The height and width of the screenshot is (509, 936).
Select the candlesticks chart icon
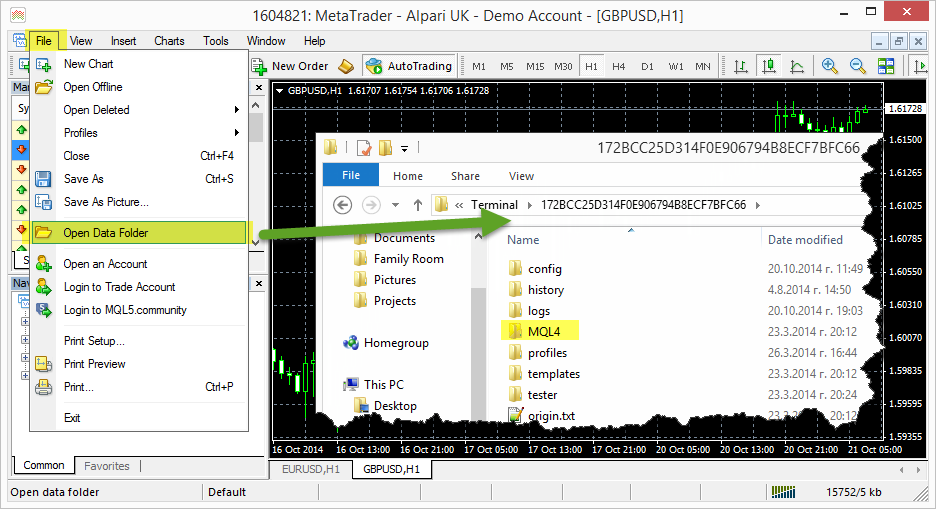coord(769,66)
